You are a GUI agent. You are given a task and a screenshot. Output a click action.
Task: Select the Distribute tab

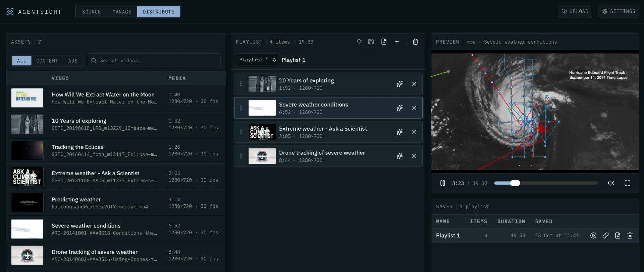coord(159,12)
